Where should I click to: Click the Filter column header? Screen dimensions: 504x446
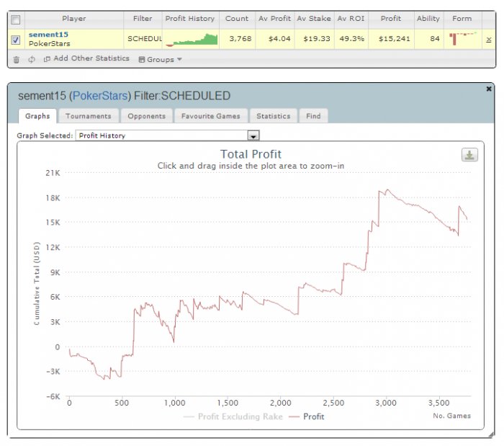tap(143, 19)
